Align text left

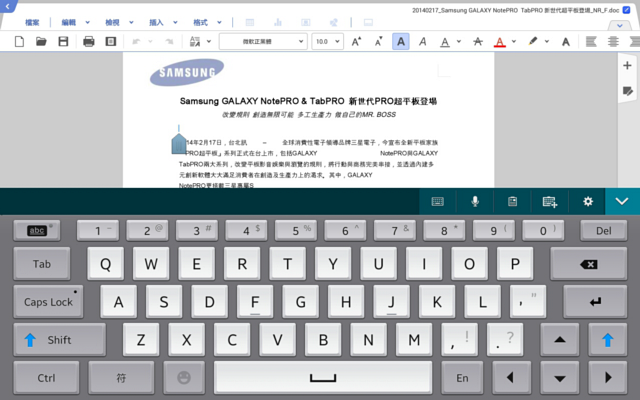tap(591, 41)
